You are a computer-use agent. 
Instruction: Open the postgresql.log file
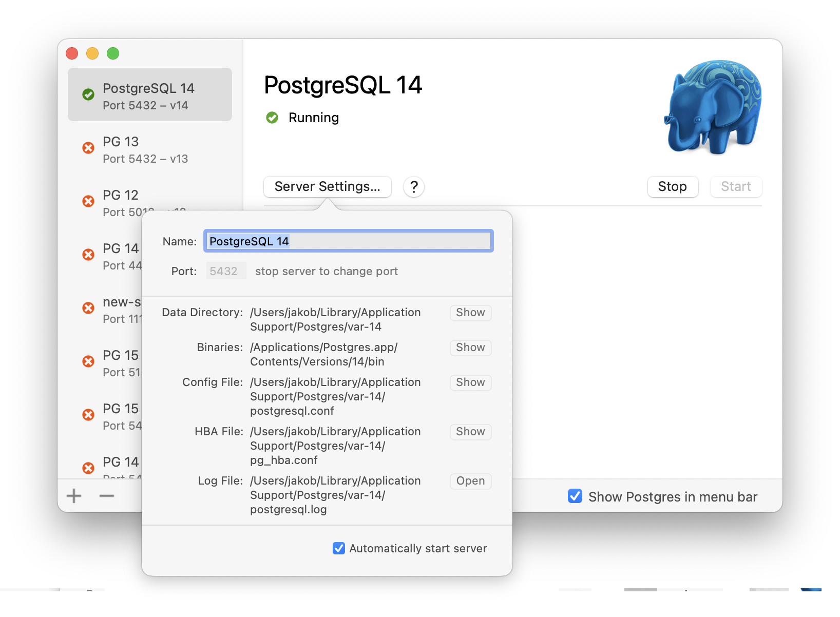point(470,481)
